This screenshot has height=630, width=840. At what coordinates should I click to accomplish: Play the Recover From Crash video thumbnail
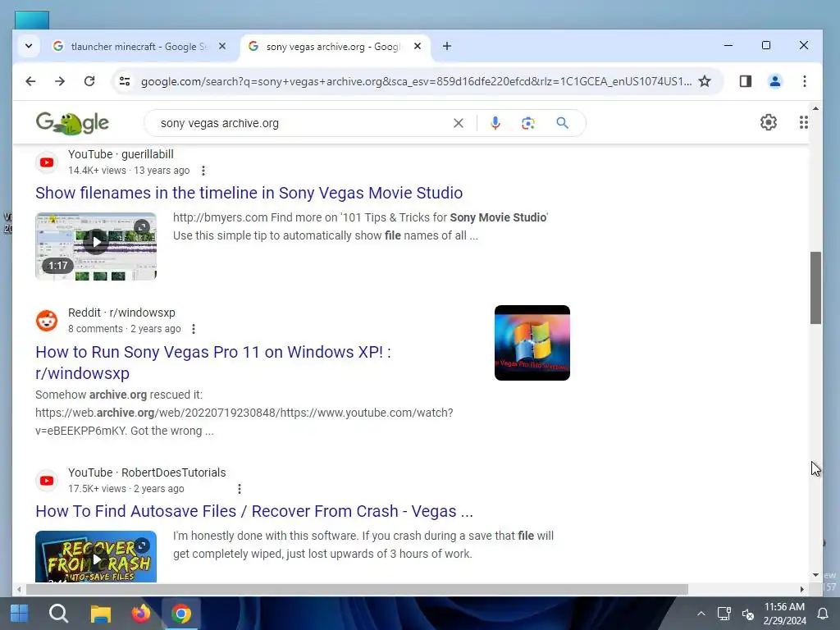click(x=96, y=556)
